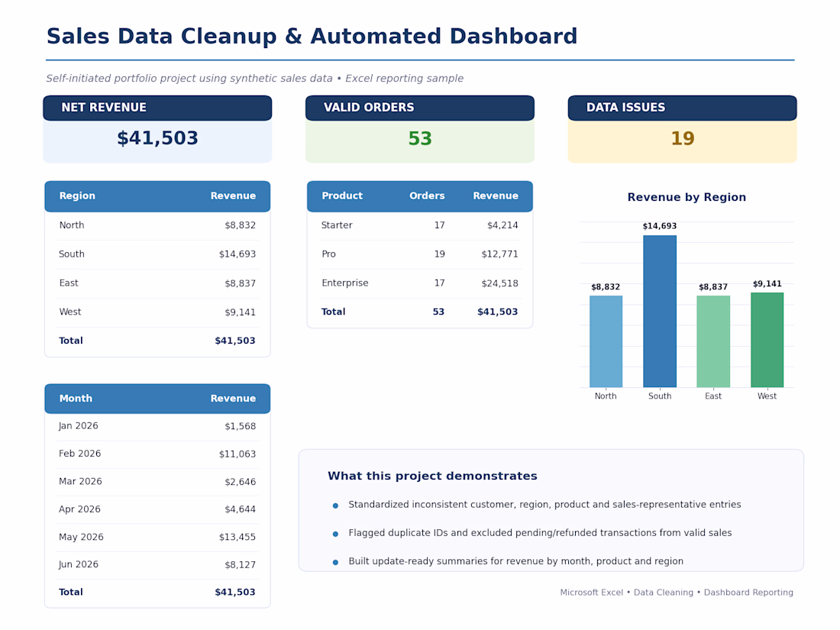This screenshot has height=630, width=840.
Task: Click the South bar in the chart
Action: 660,312
